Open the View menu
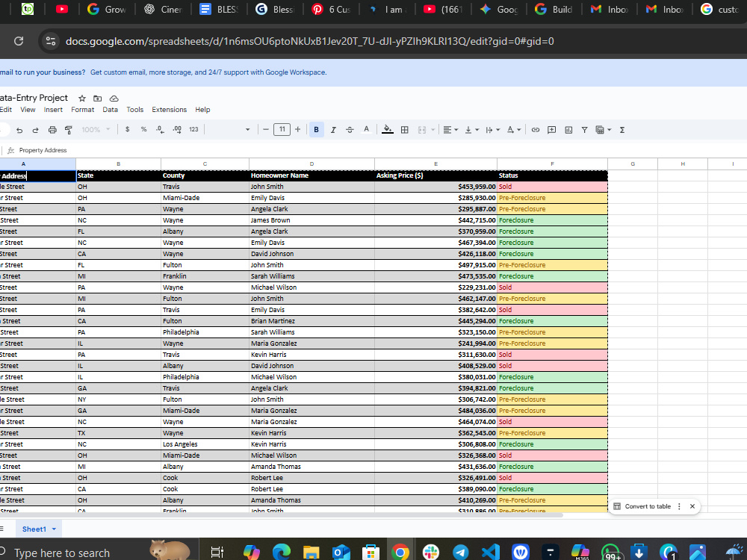This screenshot has width=747, height=560. [x=28, y=110]
